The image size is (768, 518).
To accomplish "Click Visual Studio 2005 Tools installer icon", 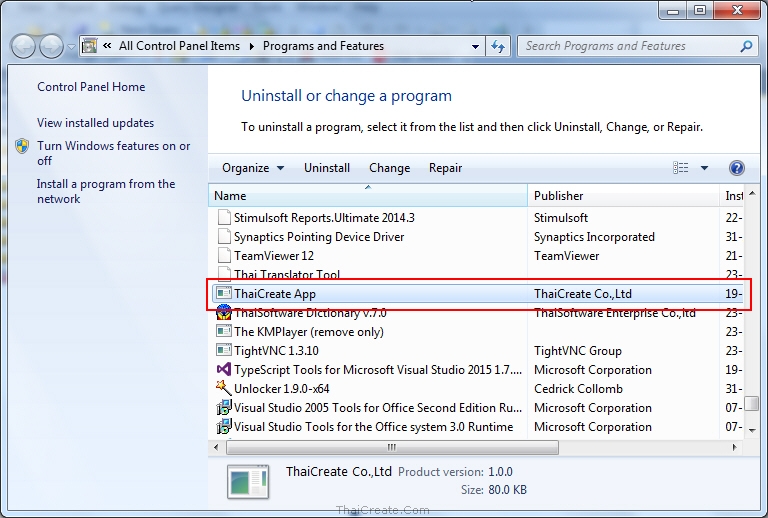I will click(224, 407).
